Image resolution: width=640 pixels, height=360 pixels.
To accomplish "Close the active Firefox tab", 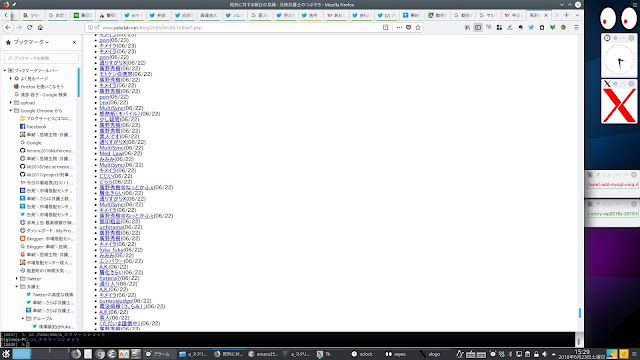I will 546,15.
